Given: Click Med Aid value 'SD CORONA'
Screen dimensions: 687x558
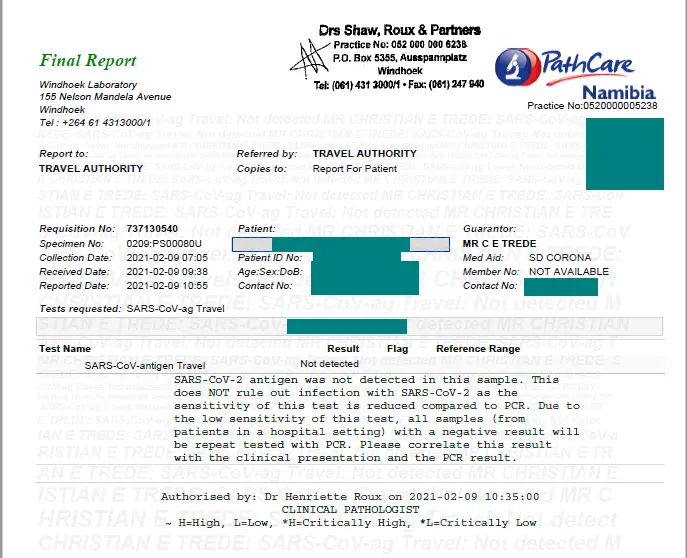Looking at the screenshot, I should (x=560, y=258).
